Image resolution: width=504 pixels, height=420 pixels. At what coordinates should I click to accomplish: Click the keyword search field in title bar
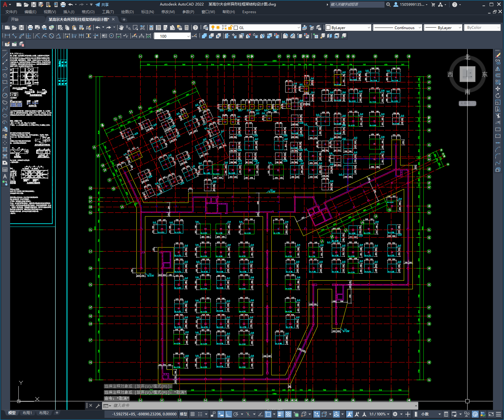click(x=357, y=4)
